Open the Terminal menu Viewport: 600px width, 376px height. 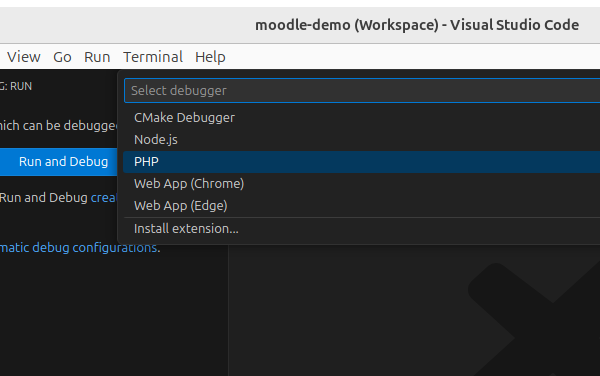[x=153, y=57]
